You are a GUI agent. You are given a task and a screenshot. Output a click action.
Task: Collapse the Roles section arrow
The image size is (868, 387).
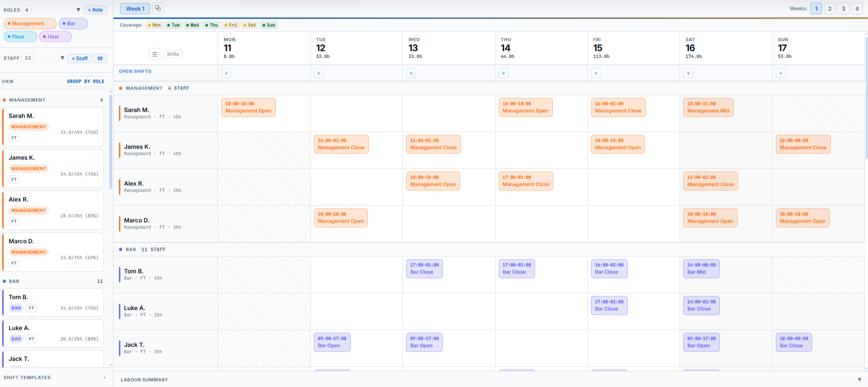[78, 10]
